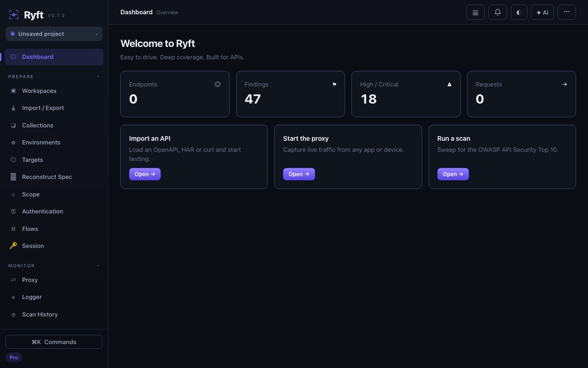
Task: Open the Scan History clock icon
Action: tap(13, 315)
